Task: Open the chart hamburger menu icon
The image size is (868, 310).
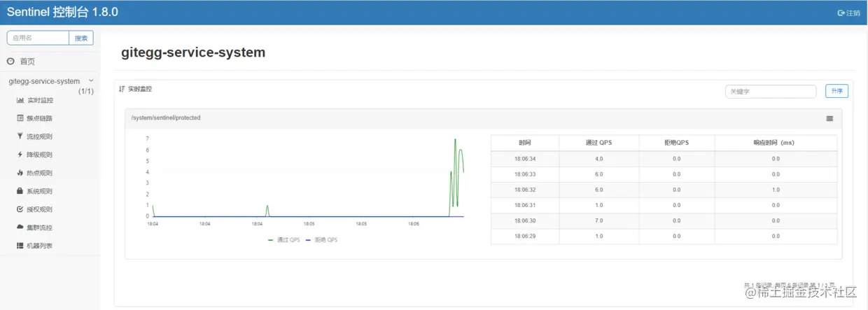Action: click(829, 118)
